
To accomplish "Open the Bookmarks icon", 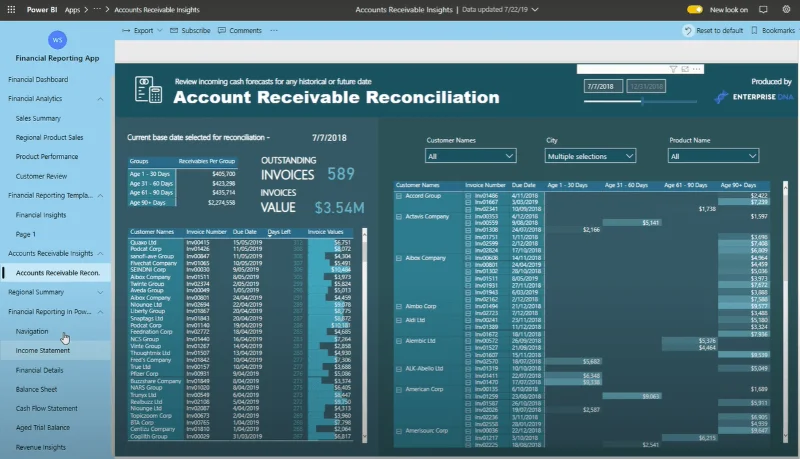I will pos(754,31).
